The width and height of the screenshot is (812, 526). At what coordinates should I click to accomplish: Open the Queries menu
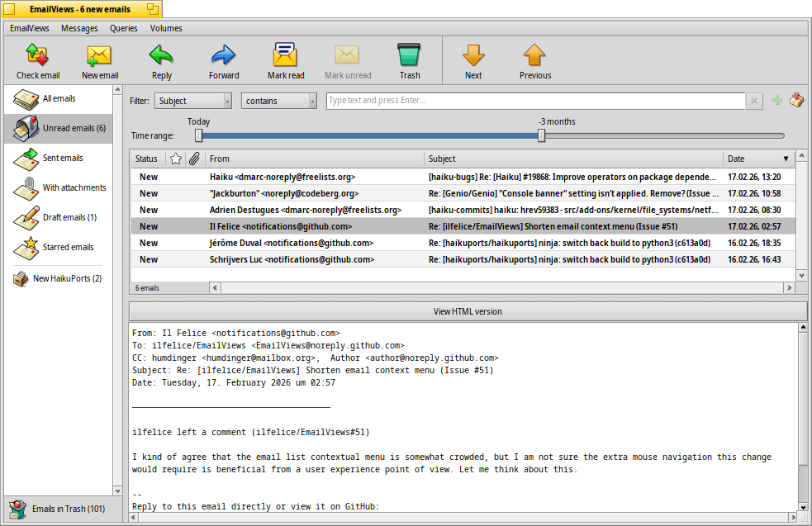pyautogui.click(x=123, y=28)
